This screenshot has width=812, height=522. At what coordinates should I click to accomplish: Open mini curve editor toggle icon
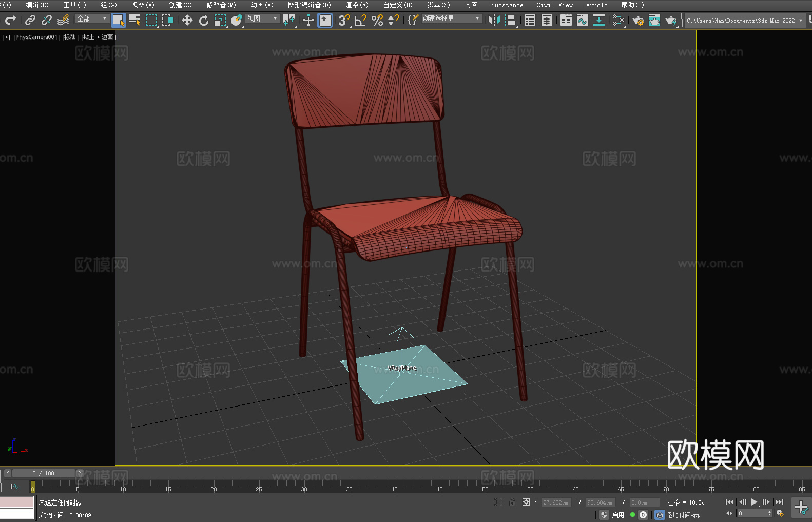pos(14,486)
